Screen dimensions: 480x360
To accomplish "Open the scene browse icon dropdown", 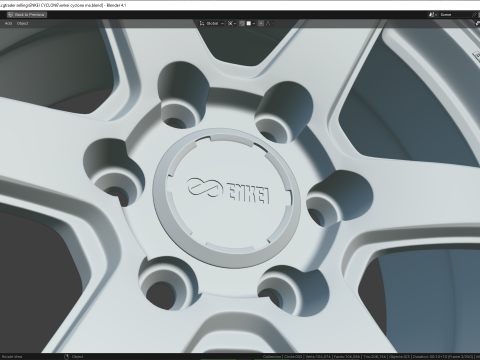I will [x=433, y=15].
